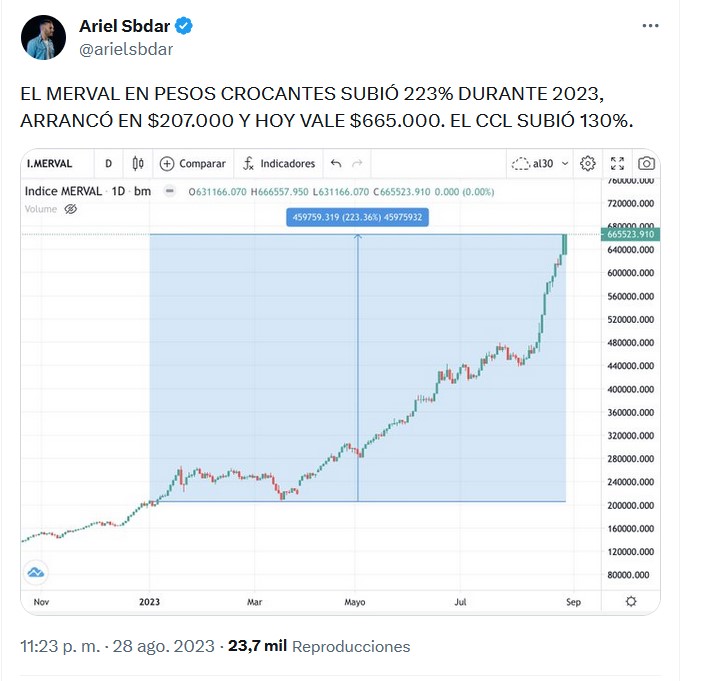The width and height of the screenshot is (707, 681).
Task: Click the undo arrow in chart toolbar
Action: [x=336, y=163]
